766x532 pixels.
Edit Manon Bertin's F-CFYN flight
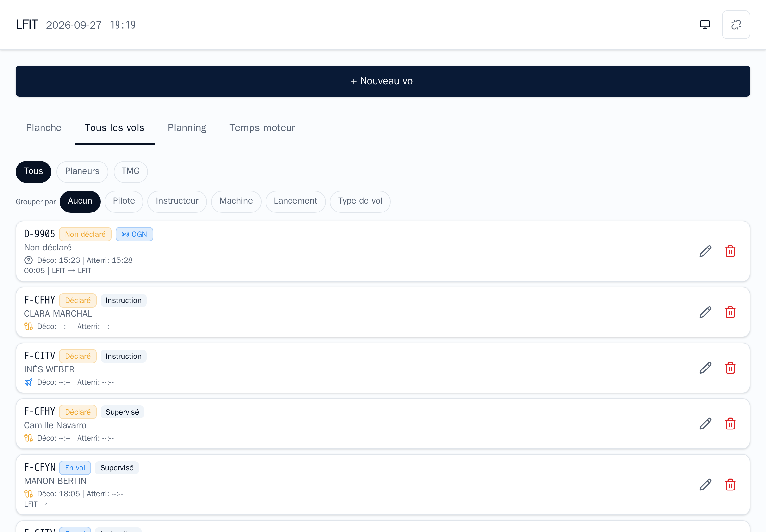click(x=706, y=485)
